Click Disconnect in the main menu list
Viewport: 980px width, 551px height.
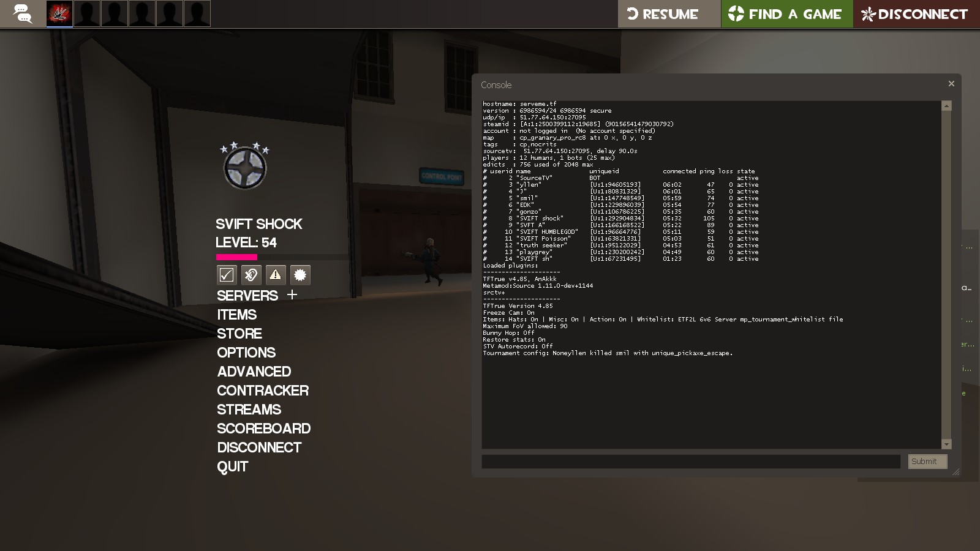pos(259,448)
